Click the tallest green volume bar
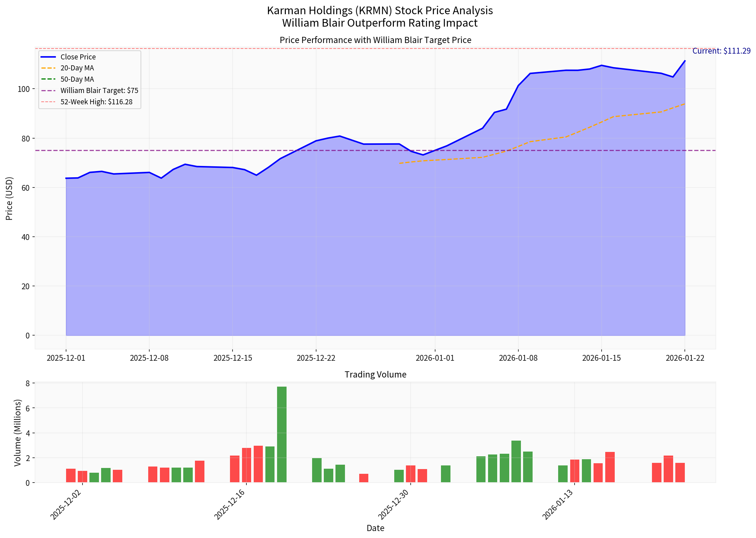Image resolution: width=756 pixels, height=538 pixels. [x=282, y=434]
